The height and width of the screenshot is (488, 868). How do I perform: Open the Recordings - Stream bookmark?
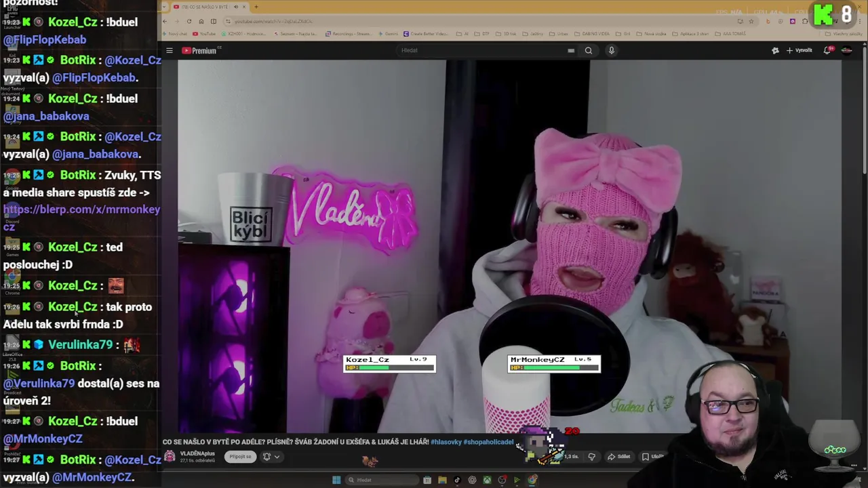pos(349,33)
